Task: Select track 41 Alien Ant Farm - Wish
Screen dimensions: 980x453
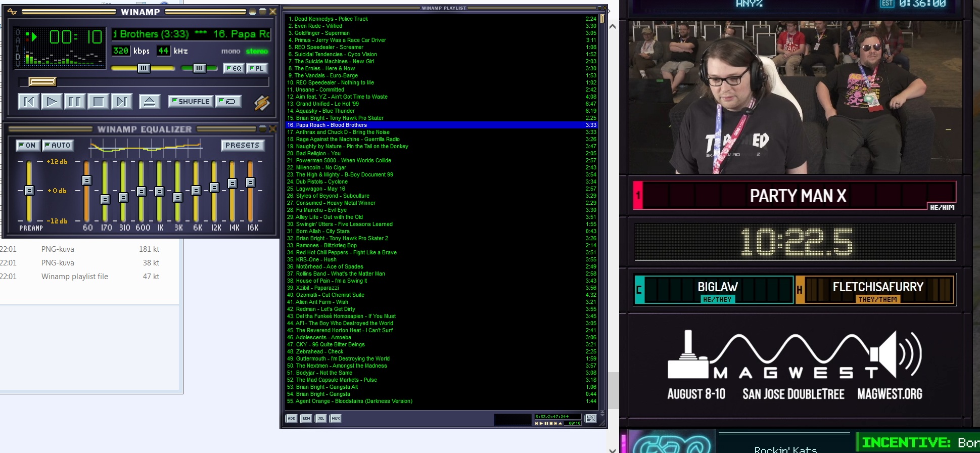Action: 442,302
